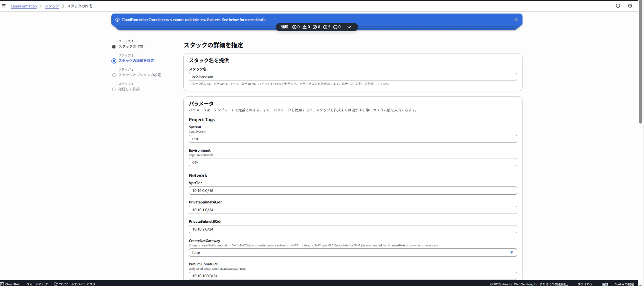Open the clock-shaped settings icon at top right
This screenshot has width=644, height=286.
pos(630,6)
